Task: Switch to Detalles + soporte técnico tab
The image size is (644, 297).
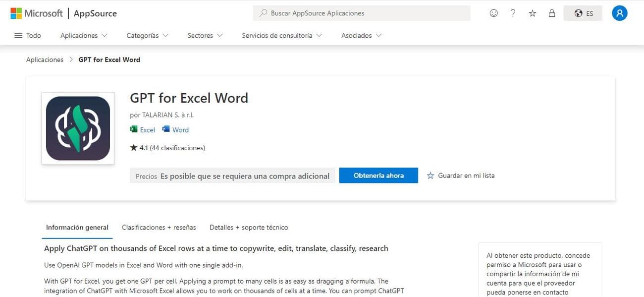Action: click(249, 228)
